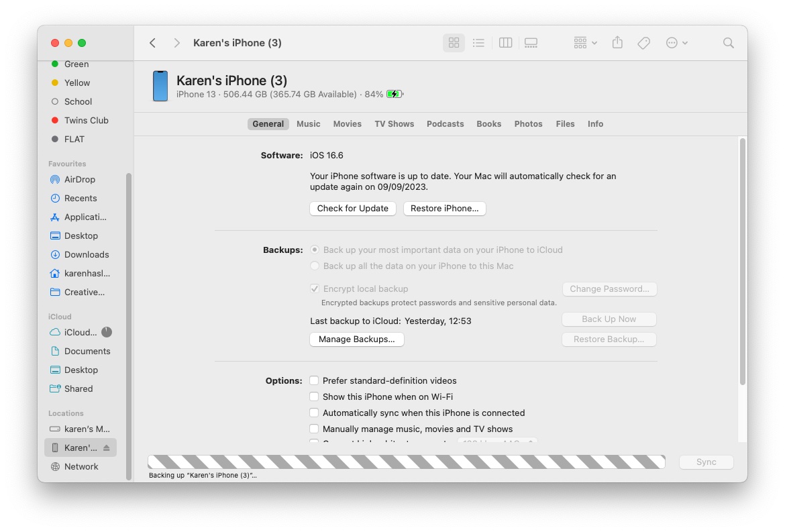Click Back Up Now button
Image resolution: width=785 pixels, height=532 pixels.
[609, 319]
